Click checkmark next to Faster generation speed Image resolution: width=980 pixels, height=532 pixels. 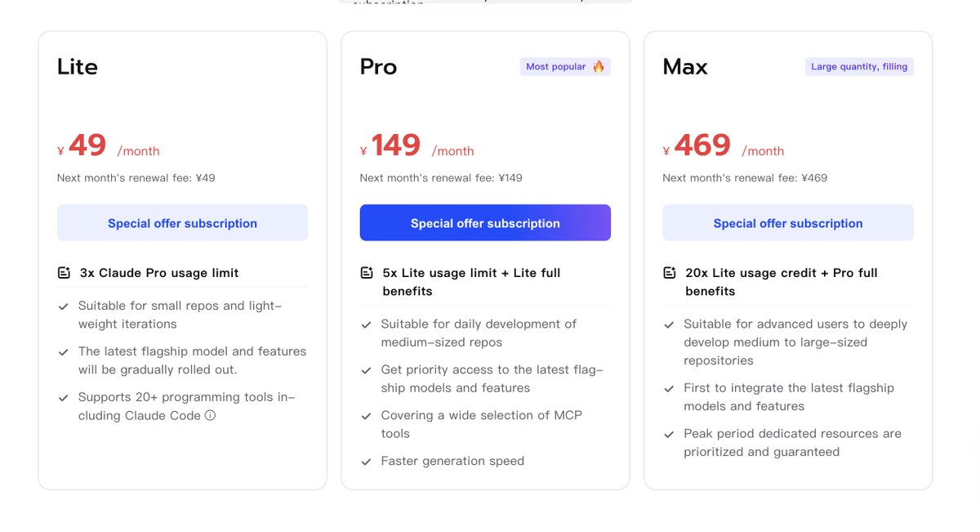pos(366,462)
